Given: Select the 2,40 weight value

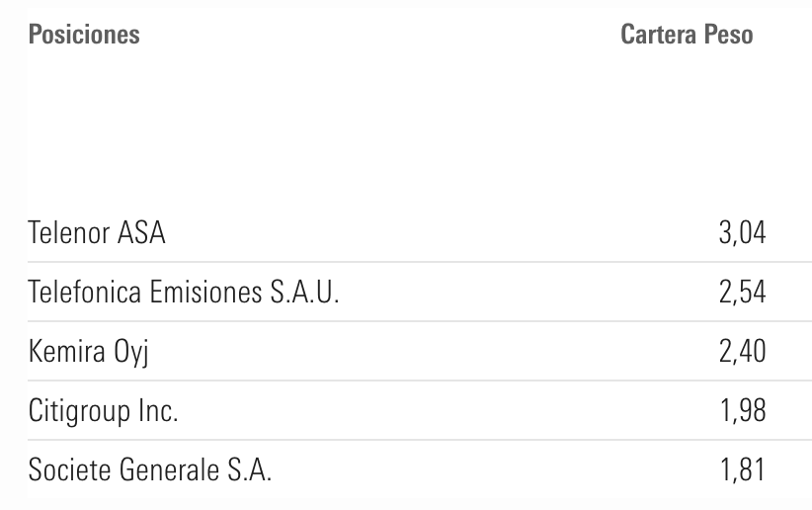Looking at the screenshot, I should tap(742, 352).
